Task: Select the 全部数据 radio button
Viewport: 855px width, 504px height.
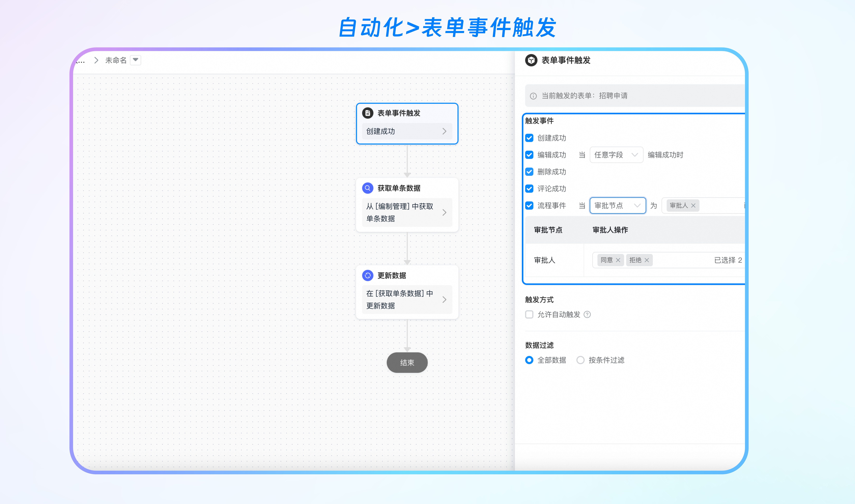Action: [x=529, y=360]
